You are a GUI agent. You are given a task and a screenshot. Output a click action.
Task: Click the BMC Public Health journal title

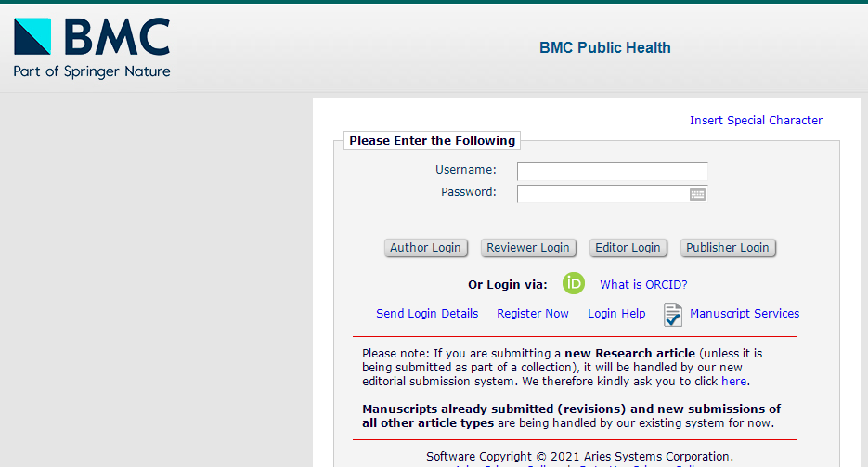pos(605,48)
